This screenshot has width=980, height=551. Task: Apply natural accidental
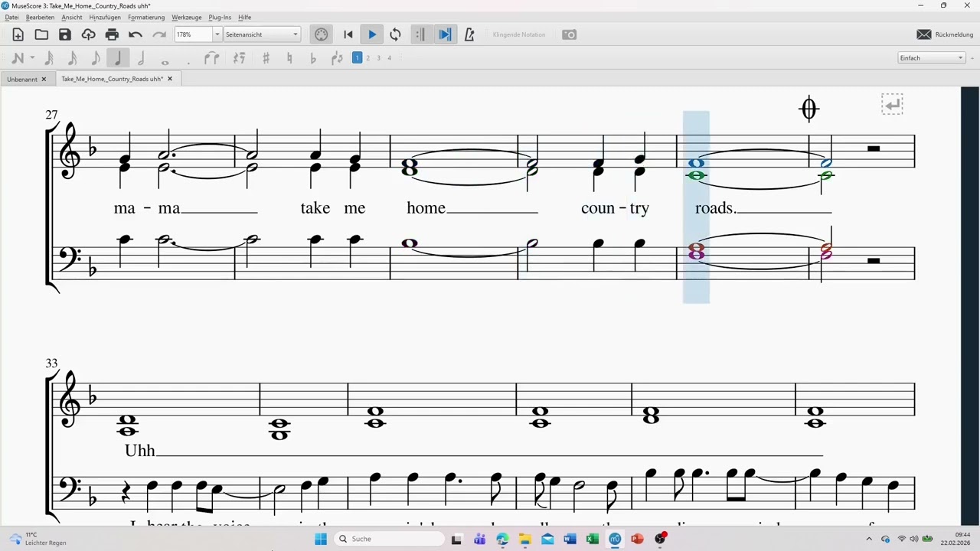click(x=289, y=58)
